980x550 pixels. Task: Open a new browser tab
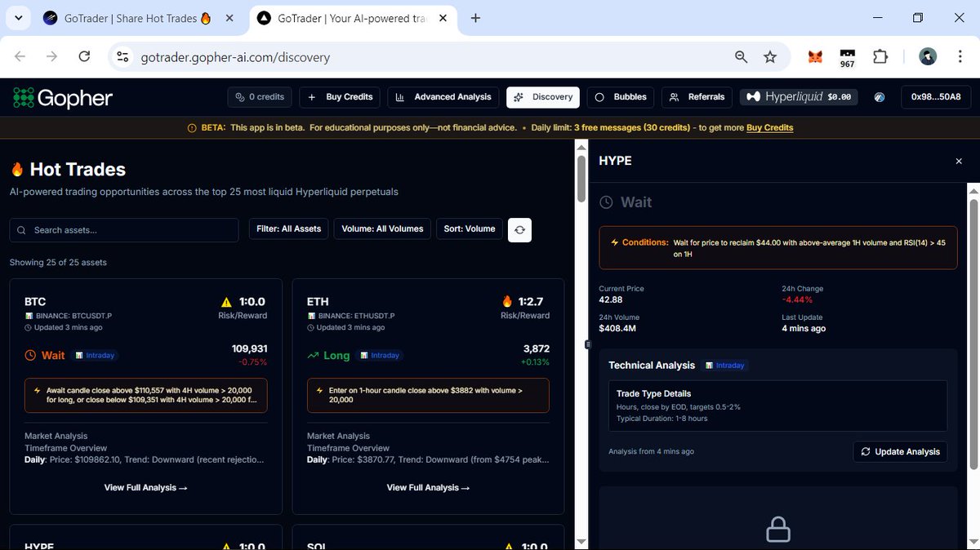(475, 18)
